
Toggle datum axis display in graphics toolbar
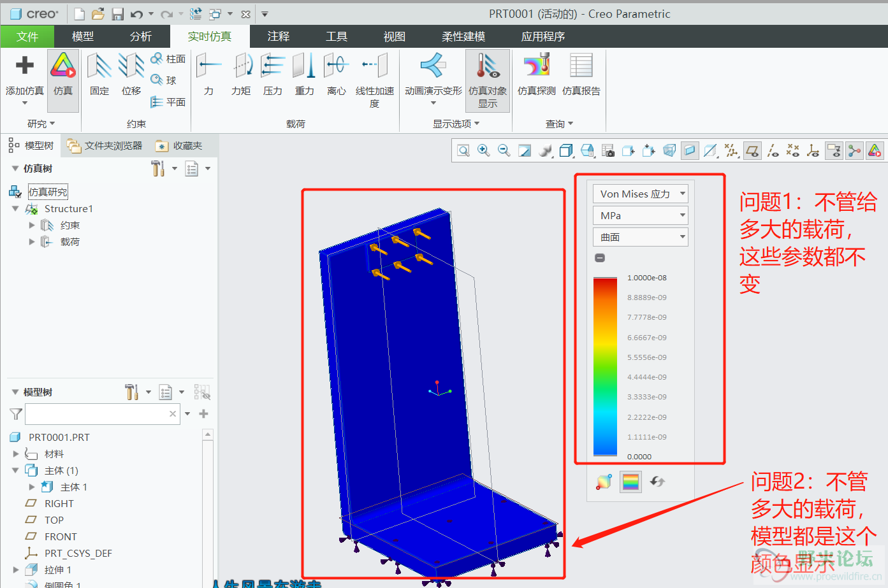(773, 151)
